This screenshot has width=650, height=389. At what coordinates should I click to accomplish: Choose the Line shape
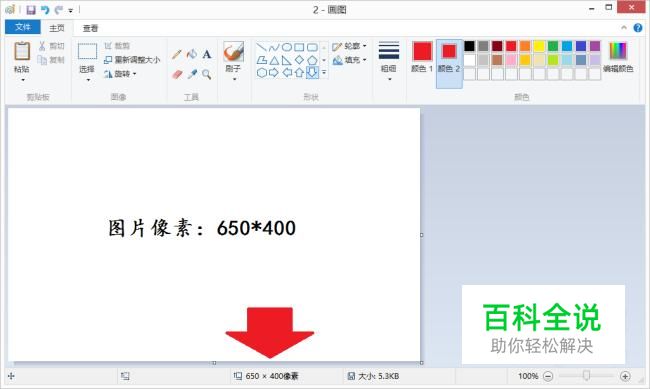click(x=261, y=47)
